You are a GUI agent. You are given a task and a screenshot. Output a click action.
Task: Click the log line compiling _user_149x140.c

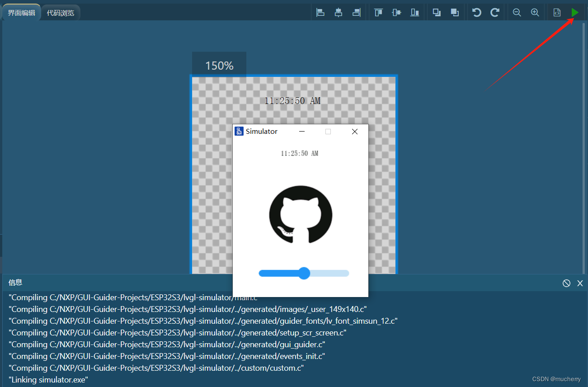tap(188, 309)
